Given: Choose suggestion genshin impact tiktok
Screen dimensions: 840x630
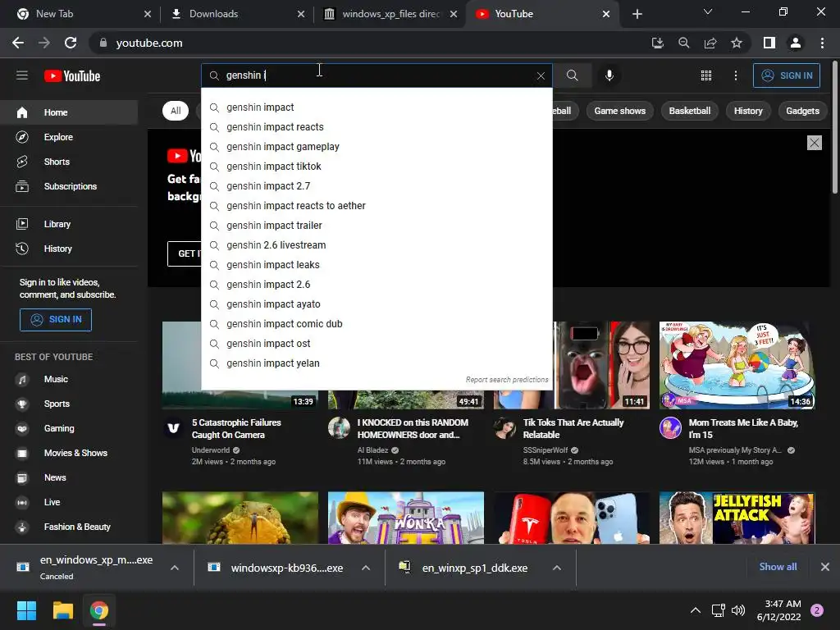Looking at the screenshot, I should [x=377, y=167].
